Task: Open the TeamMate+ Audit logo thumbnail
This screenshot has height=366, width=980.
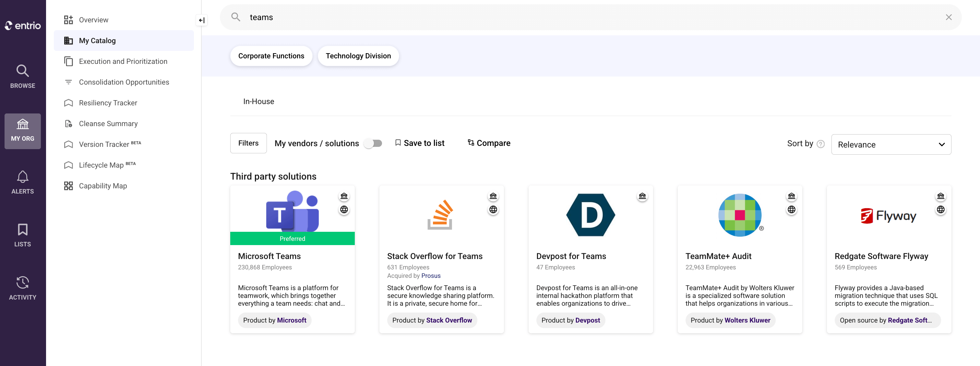Action: (x=740, y=215)
